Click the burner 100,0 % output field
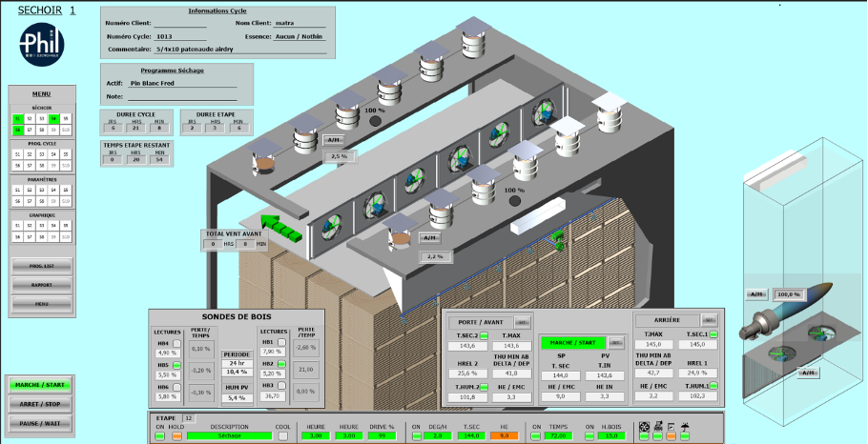The width and height of the screenshot is (868, 444). pos(790,294)
